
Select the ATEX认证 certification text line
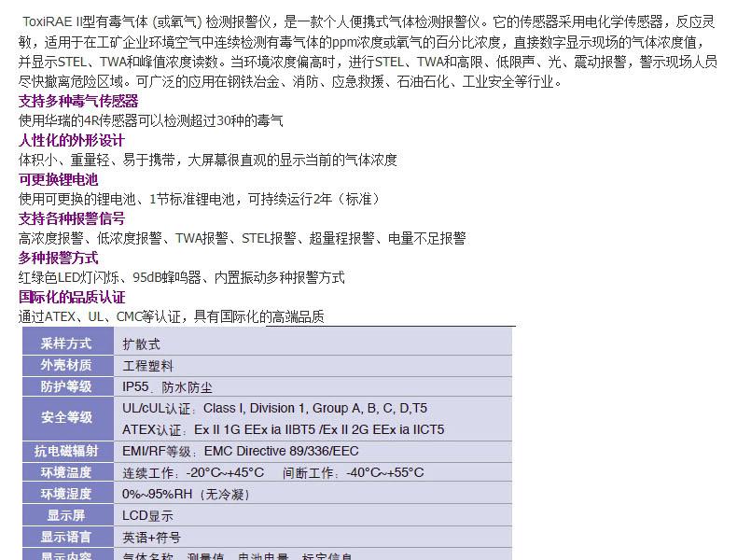tap(283, 430)
